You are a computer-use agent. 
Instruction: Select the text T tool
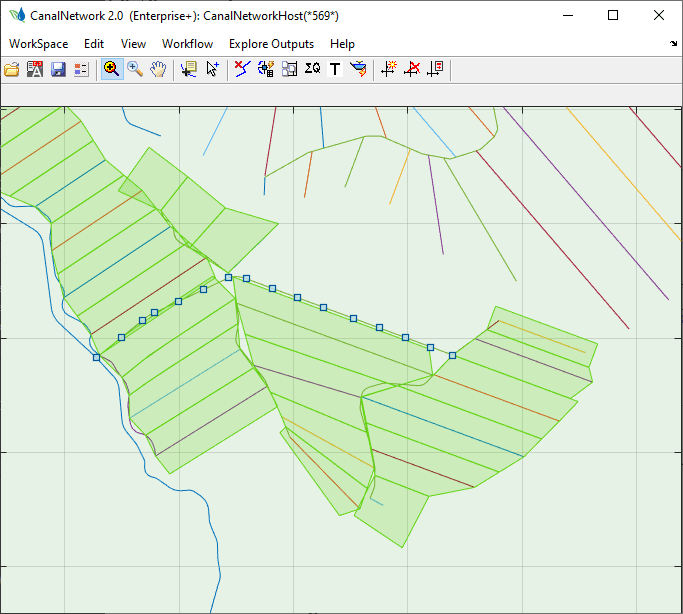(x=335, y=69)
